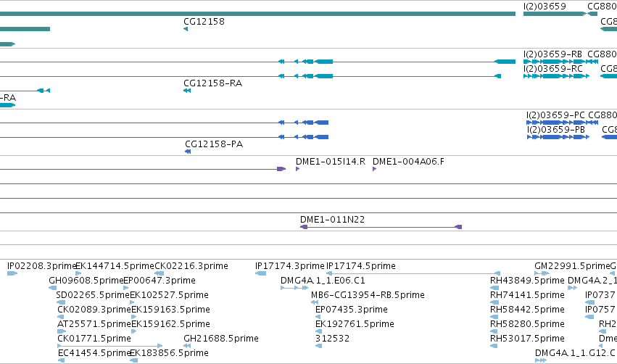This screenshot has height=364, width=617.
Task: Select the RH58442.5prime EST label
Action: pos(527,310)
